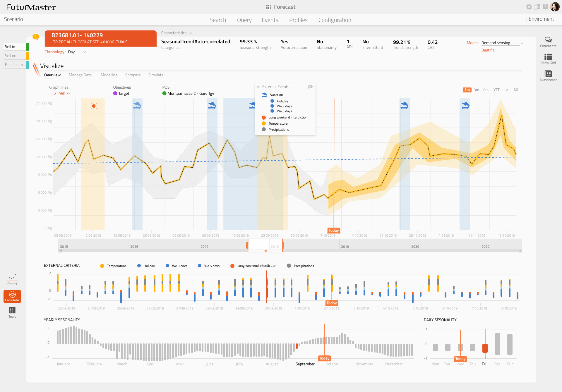Toggle External Events visibility with the eye icon
562x392 pixels.
310,87
